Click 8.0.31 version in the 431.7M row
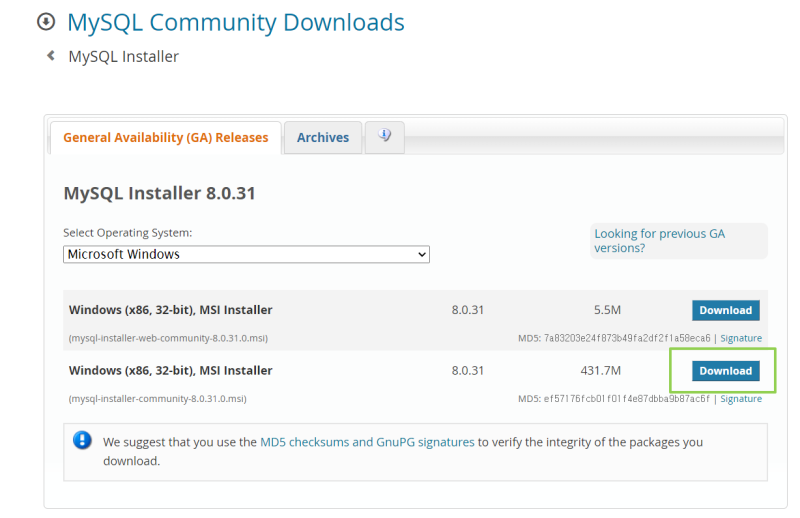800x518 pixels. [467, 371]
